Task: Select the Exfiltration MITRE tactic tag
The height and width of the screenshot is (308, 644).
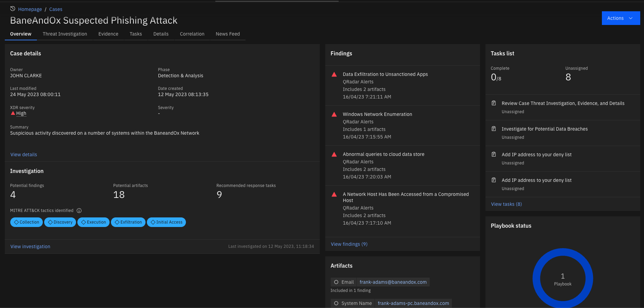Action: tap(128, 222)
